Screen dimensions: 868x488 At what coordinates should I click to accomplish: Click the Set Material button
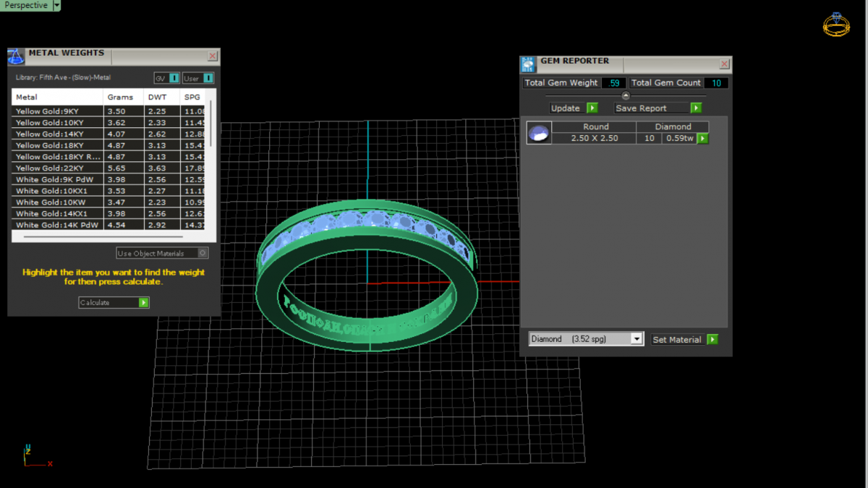(677, 340)
